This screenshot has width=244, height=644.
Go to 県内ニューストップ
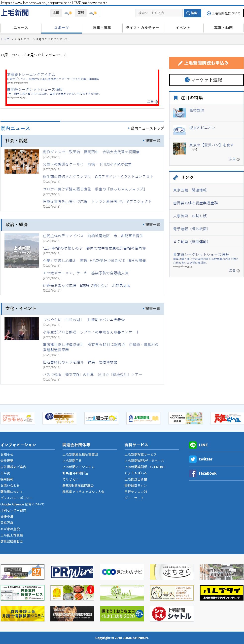coord(146,128)
